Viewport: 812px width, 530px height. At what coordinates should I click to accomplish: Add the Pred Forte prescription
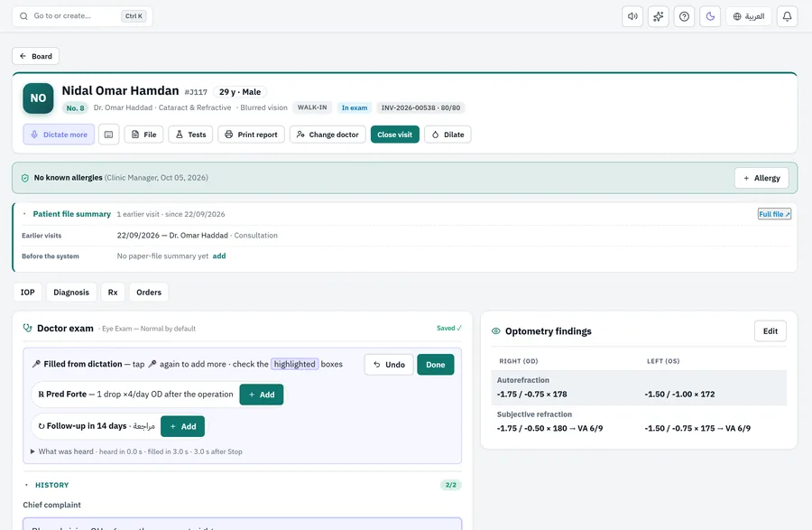262,395
